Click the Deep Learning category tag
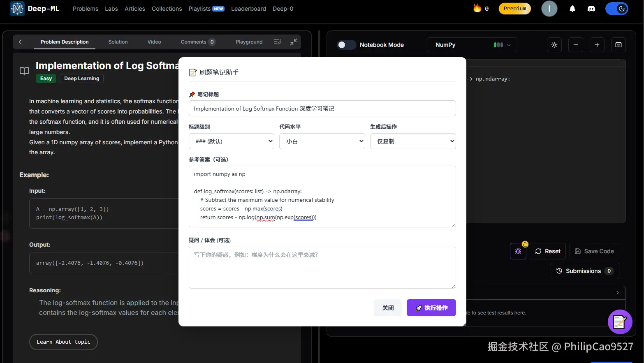644x363 pixels. click(81, 79)
